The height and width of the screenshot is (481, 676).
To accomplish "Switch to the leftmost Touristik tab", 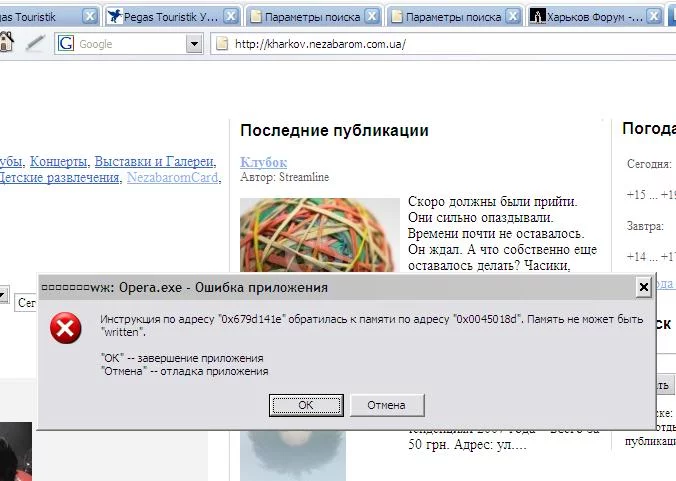I will click(x=43, y=17).
